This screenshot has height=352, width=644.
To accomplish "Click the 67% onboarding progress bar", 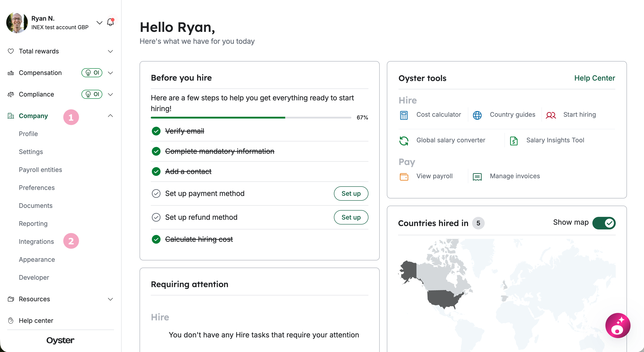I will [x=251, y=118].
